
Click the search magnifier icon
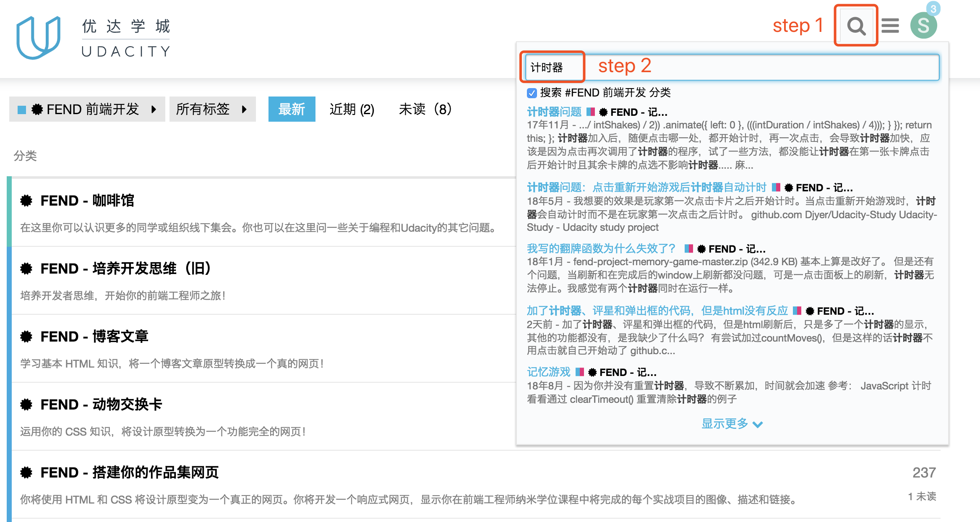point(856,26)
